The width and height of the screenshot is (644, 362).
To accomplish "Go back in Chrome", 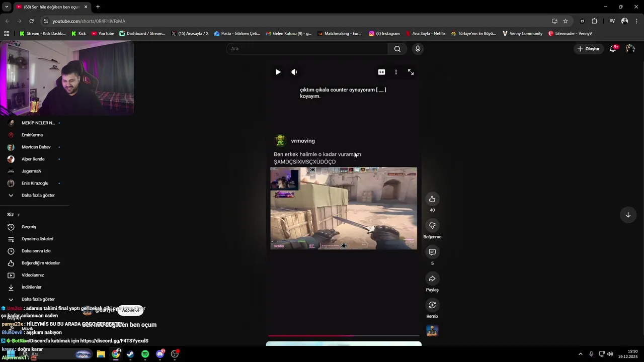I will tap(7, 21).
